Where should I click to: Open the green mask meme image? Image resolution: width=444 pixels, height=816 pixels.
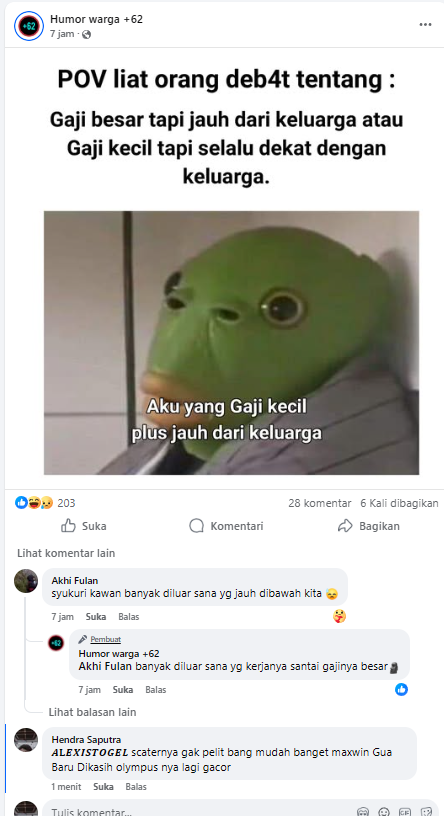(x=231, y=342)
